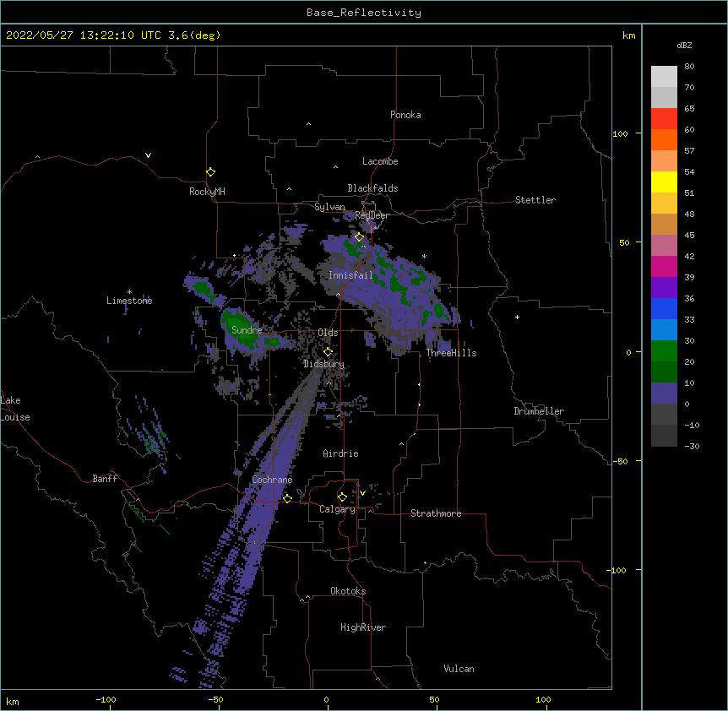This screenshot has width=728, height=711.
Task: Click the Olds city label
Action: click(x=328, y=333)
